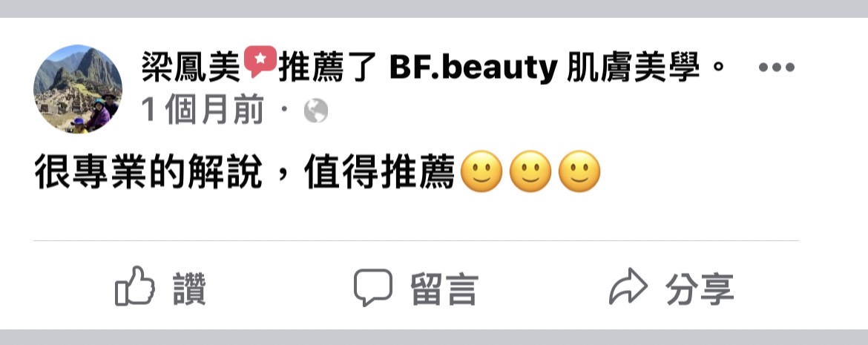Image resolution: width=868 pixels, height=345 pixels.
Task: Tap the 分享 label to share
Action: [700, 289]
